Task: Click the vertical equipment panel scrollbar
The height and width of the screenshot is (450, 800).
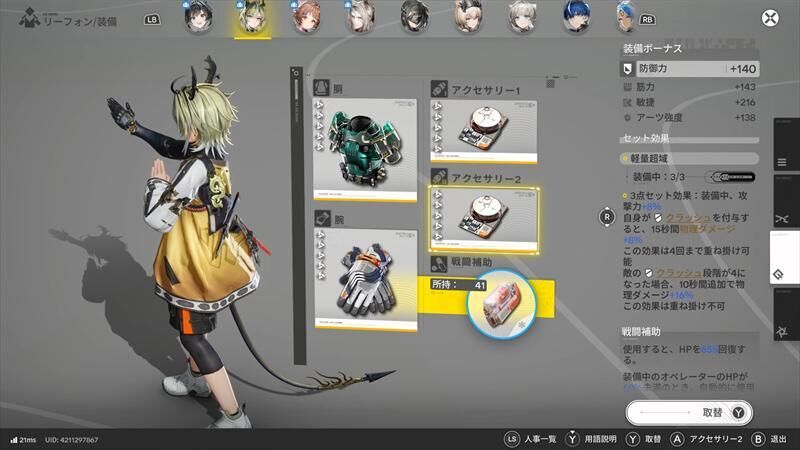Action: tap(296, 214)
